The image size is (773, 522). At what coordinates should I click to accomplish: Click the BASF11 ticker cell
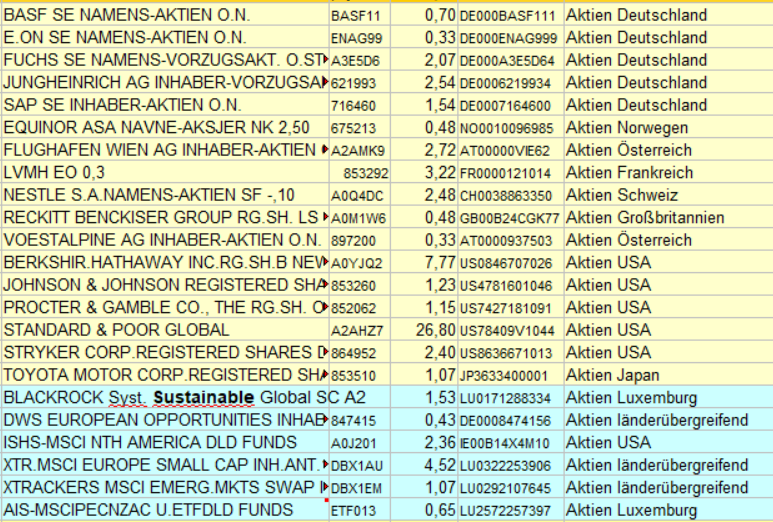360,15
